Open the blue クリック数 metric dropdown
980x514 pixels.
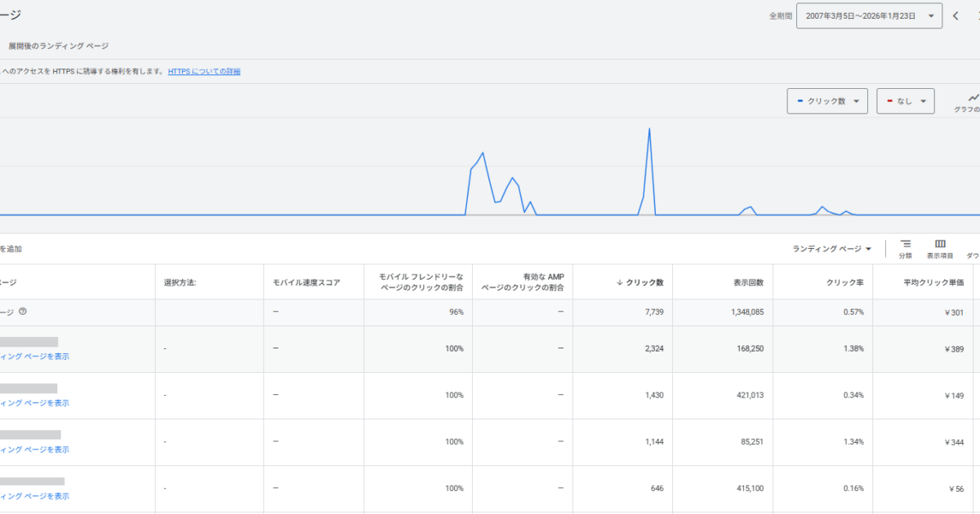pyautogui.click(x=826, y=101)
